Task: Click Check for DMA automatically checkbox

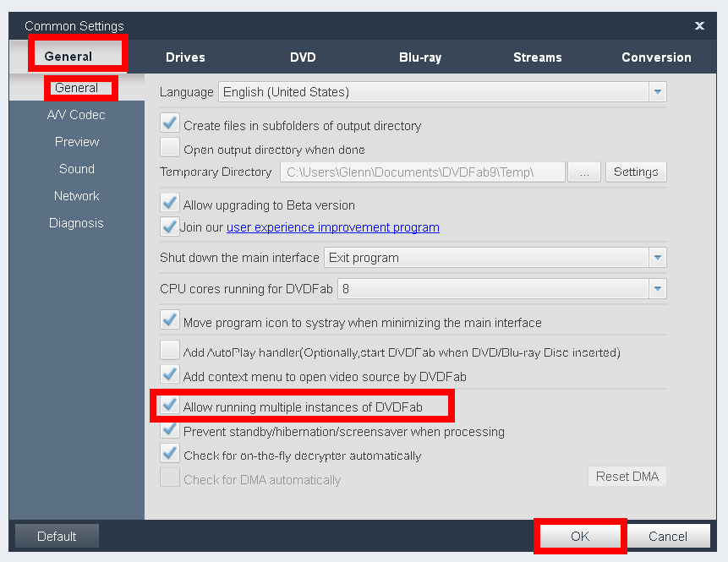Action: [170, 477]
